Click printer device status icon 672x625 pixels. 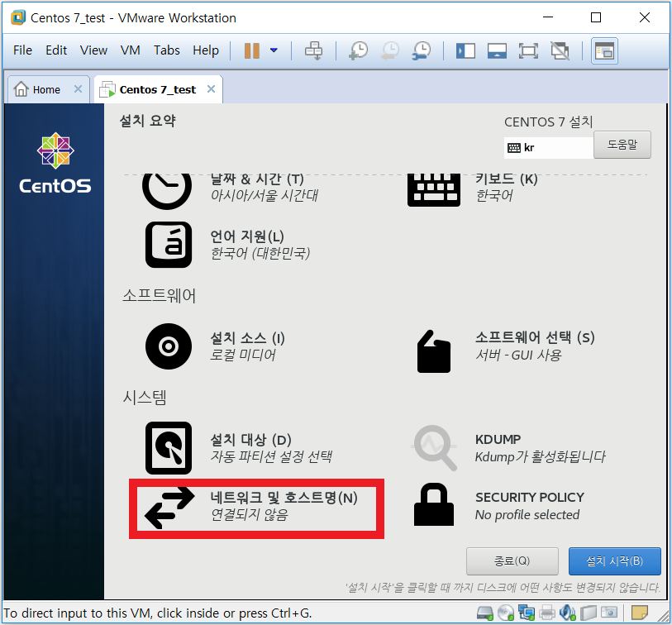(x=547, y=613)
